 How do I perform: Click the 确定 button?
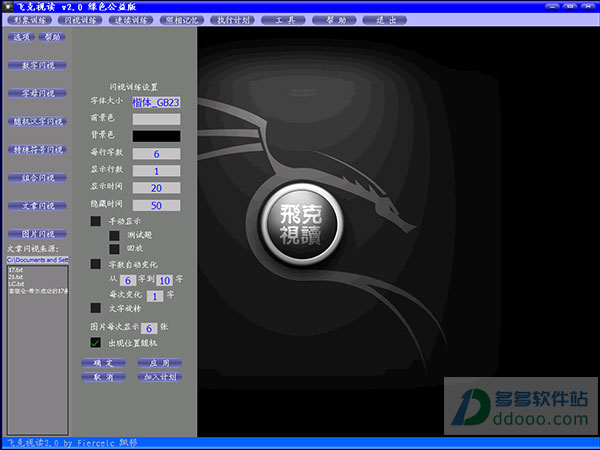[x=103, y=363]
